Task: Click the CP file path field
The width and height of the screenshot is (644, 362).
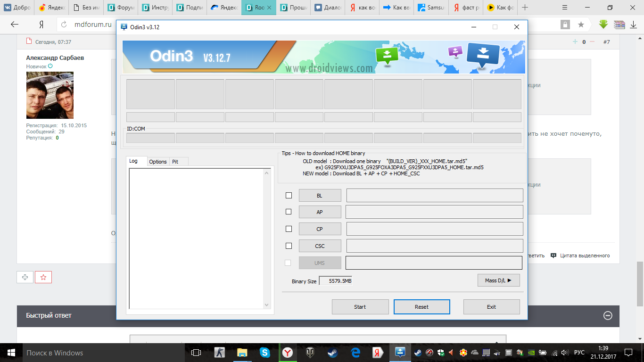Action: (x=435, y=229)
